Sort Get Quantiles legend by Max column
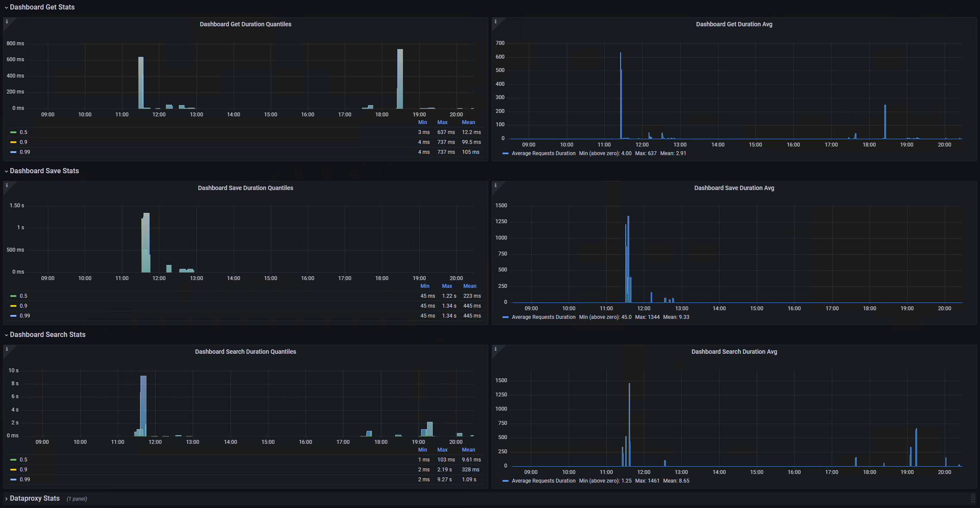The height and width of the screenshot is (508, 980). [x=442, y=122]
